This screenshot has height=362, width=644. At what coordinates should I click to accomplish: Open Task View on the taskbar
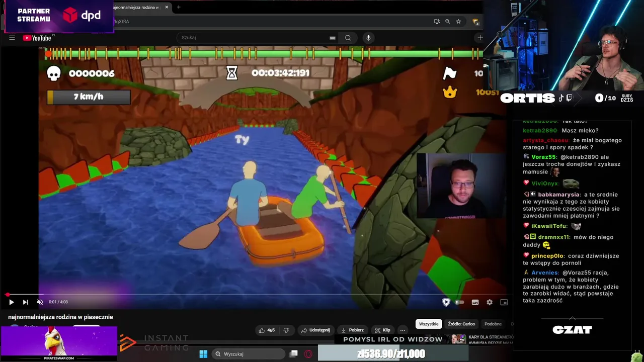click(294, 354)
